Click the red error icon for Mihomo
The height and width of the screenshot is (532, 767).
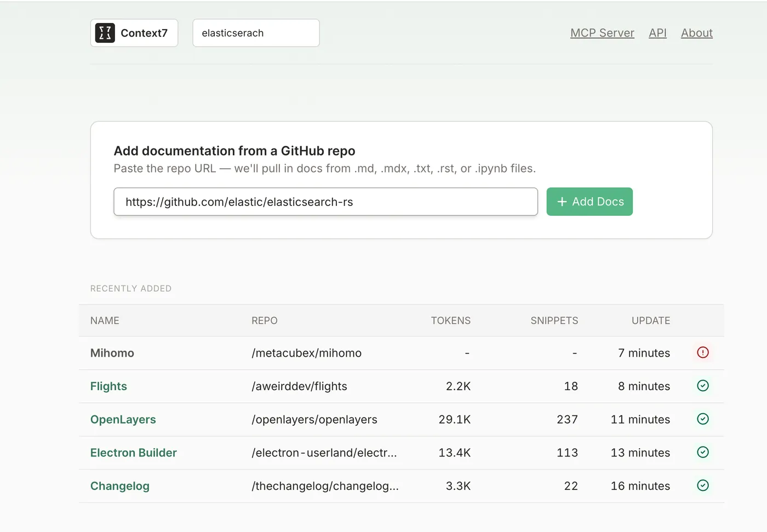pyautogui.click(x=703, y=352)
